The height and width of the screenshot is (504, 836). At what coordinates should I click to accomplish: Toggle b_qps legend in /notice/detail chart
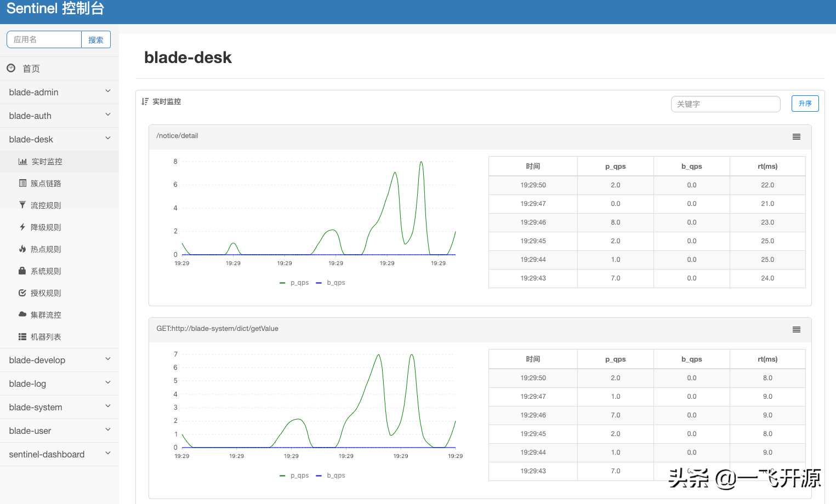[331, 283]
